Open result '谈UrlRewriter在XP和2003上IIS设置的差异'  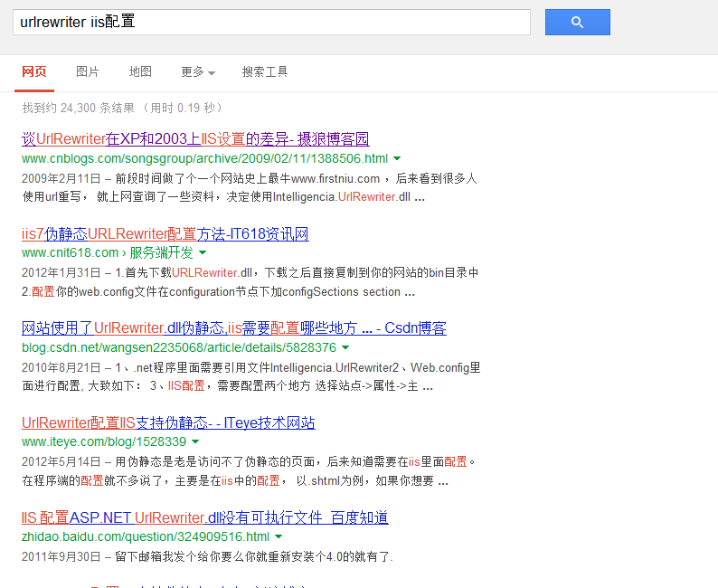pos(195,138)
